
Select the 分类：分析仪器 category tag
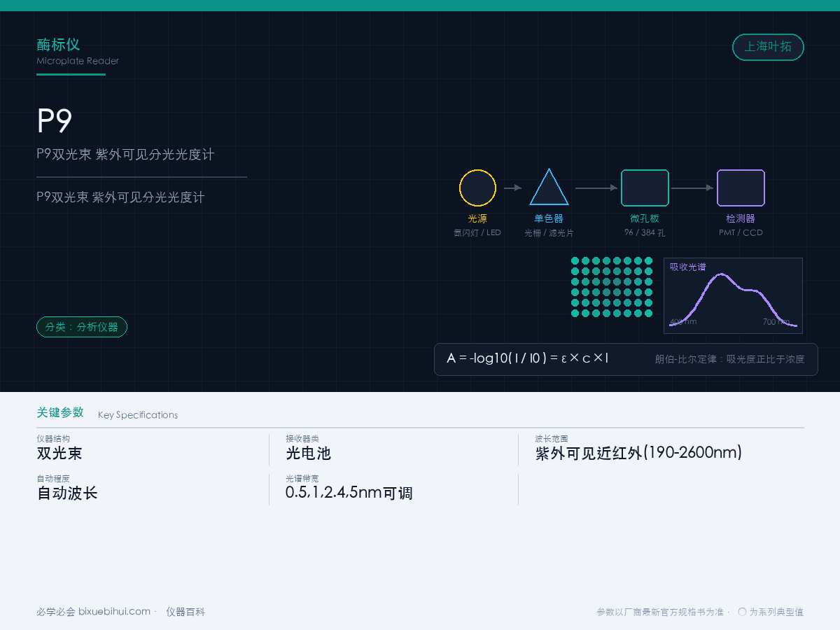[82, 327]
